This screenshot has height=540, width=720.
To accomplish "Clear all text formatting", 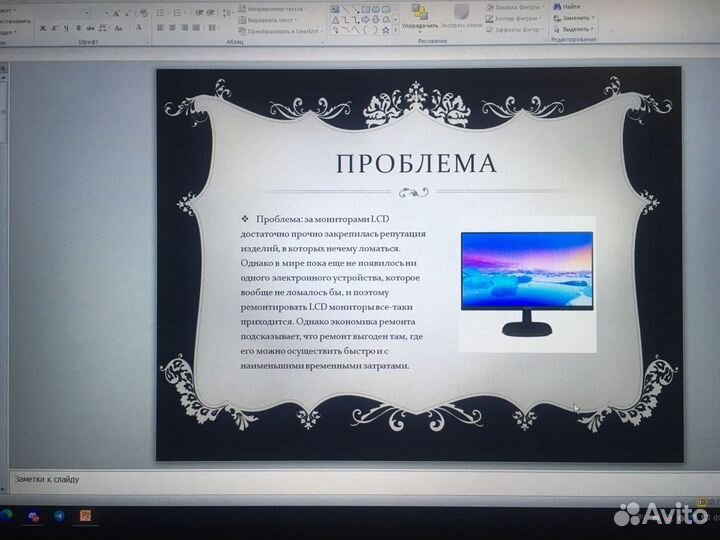I will coord(144,13).
